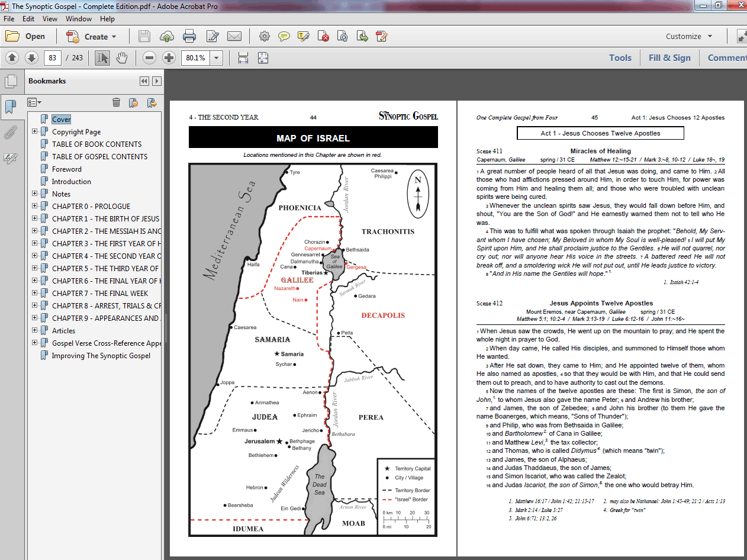Open the Foreword bookmark
The image size is (747, 560).
(x=67, y=169)
